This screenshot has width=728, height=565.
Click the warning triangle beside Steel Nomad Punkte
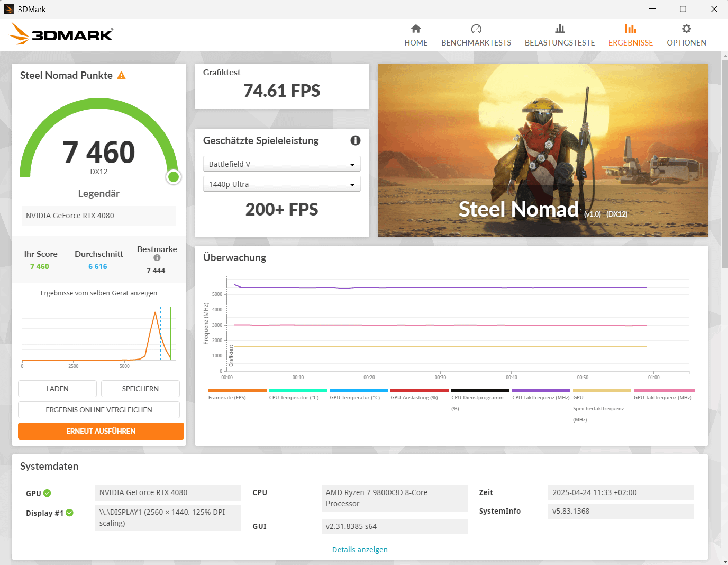coord(121,76)
